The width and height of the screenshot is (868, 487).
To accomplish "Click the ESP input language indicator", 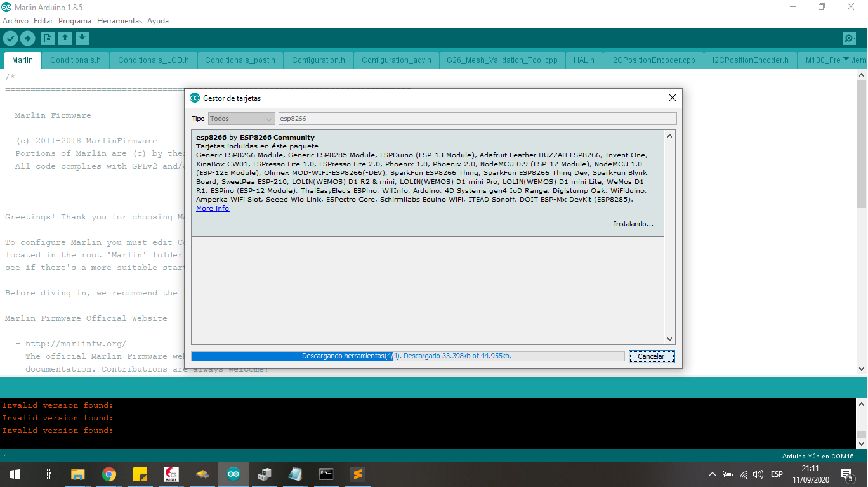I will (x=777, y=474).
